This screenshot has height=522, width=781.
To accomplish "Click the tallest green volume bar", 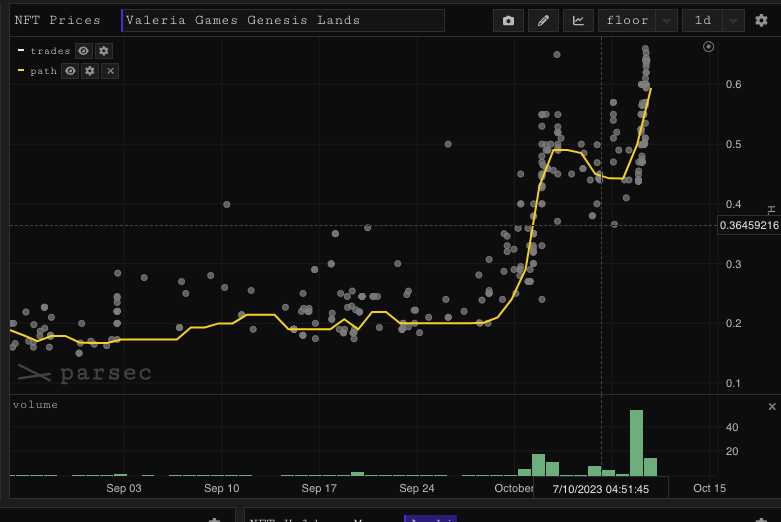I will coord(636,443).
